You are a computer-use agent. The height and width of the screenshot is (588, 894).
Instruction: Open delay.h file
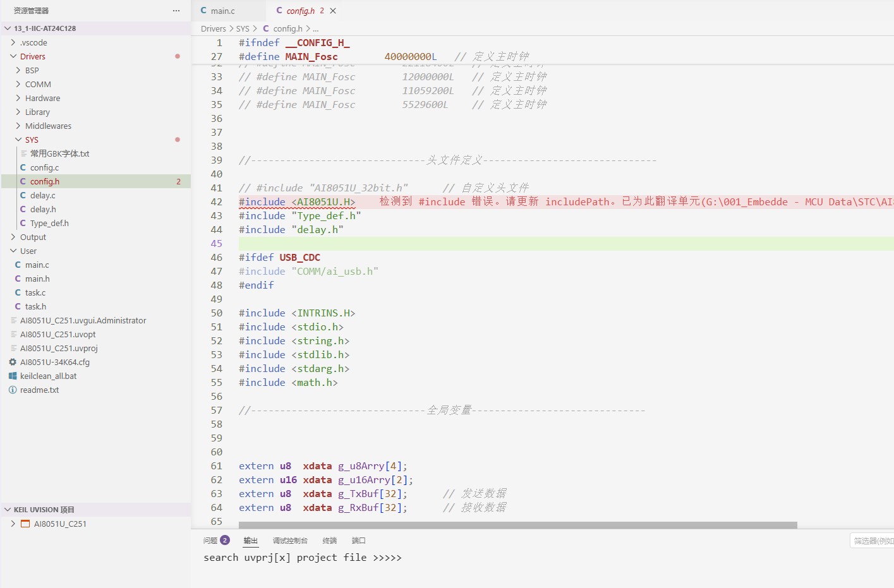pos(96,209)
